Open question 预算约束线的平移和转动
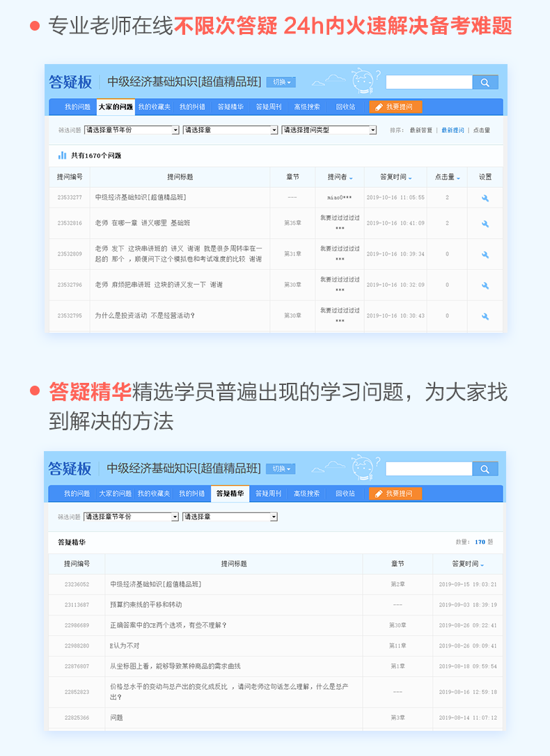The image size is (550, 756). pyautogui.click(x=146, y=605)
